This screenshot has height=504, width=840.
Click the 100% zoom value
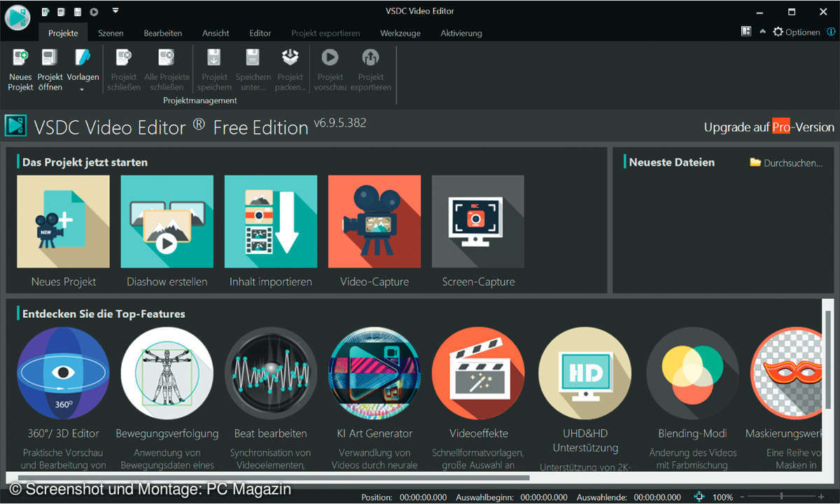pyautogui.click(x=722, y=497)
